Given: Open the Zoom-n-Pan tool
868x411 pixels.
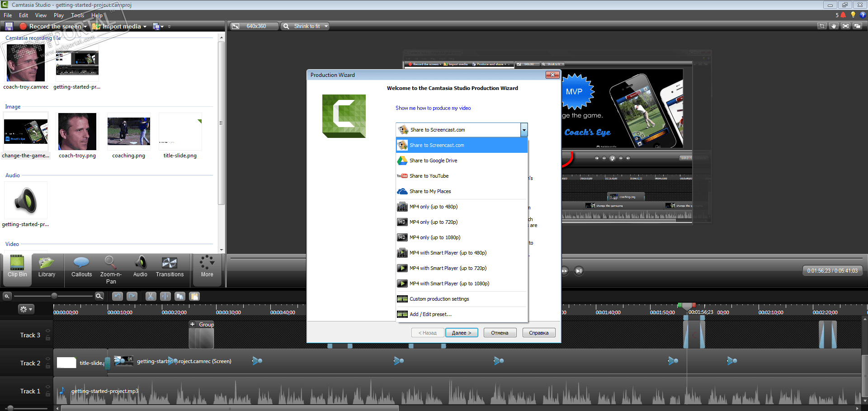Looking at the screenshot, I should pyautogui.click(x=111, y=270).
